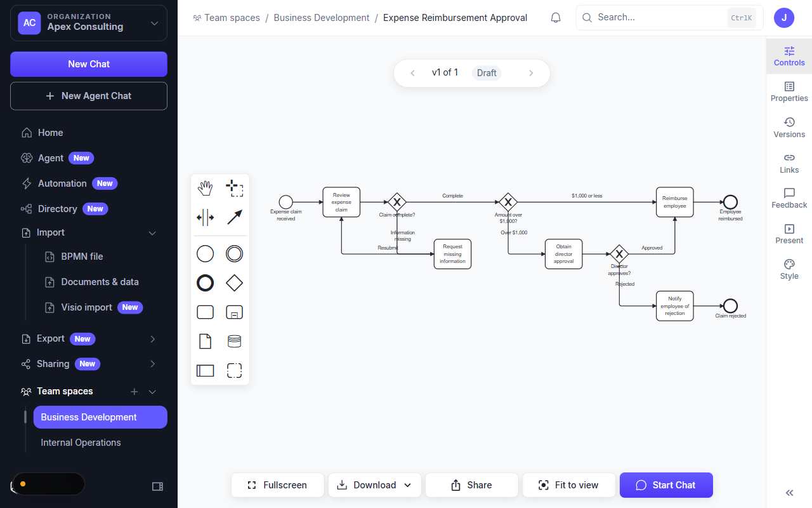Toggle the sidebar panel icon
812x508 pixels.
click(x=157, y=486)
